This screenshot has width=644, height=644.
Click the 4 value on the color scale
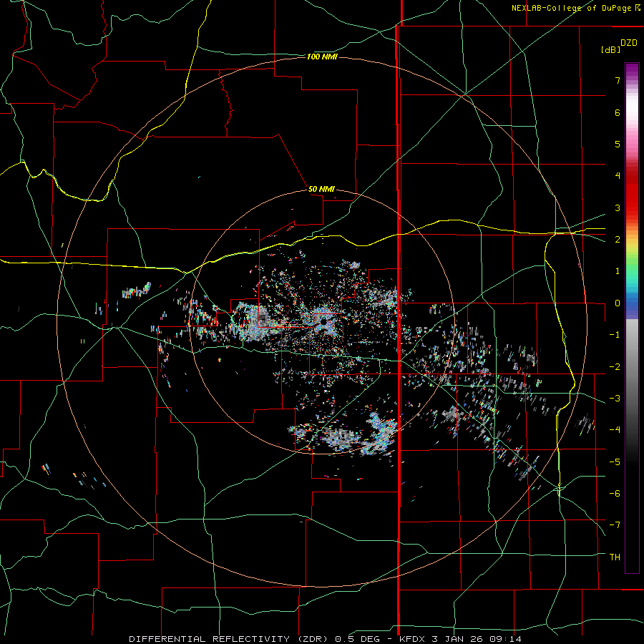click(618, 176)
